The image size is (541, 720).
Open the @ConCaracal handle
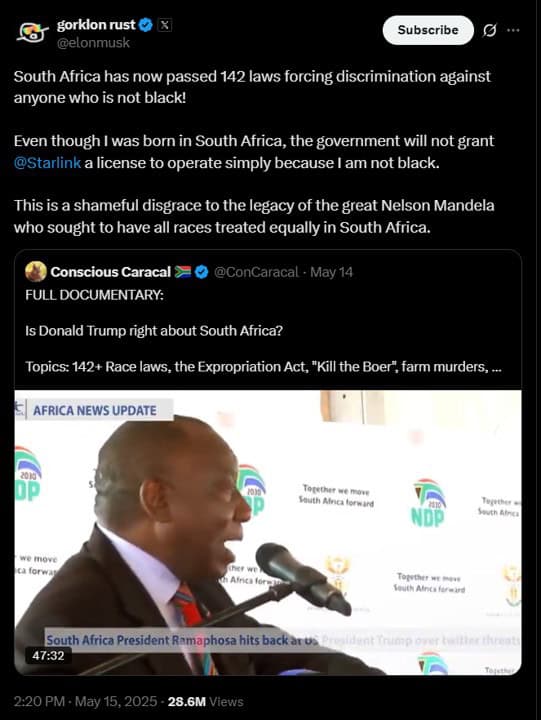click(256, 272)
